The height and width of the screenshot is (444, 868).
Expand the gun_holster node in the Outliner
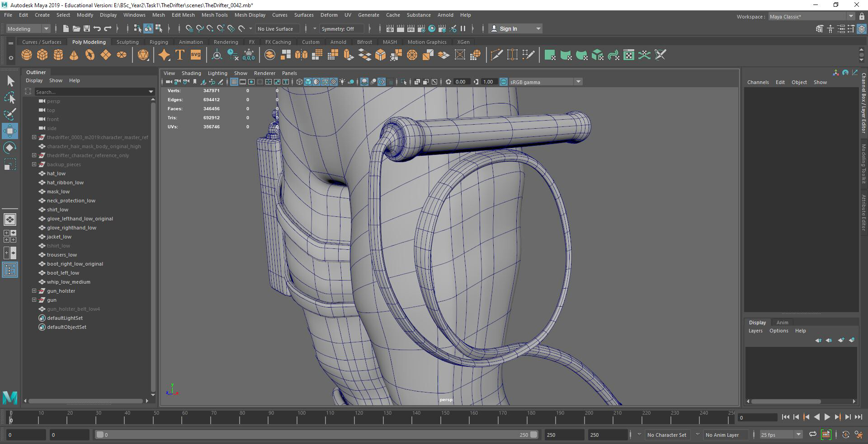(34, 291)
